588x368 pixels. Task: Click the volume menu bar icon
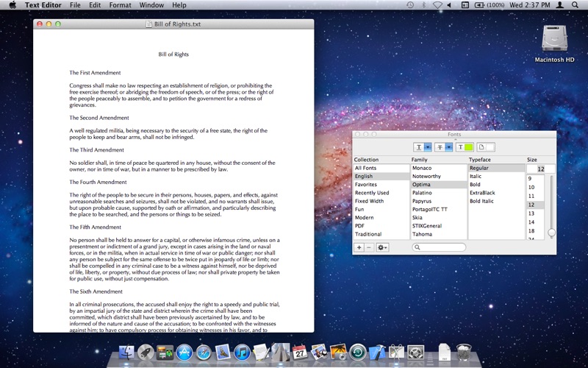[449, 5]
